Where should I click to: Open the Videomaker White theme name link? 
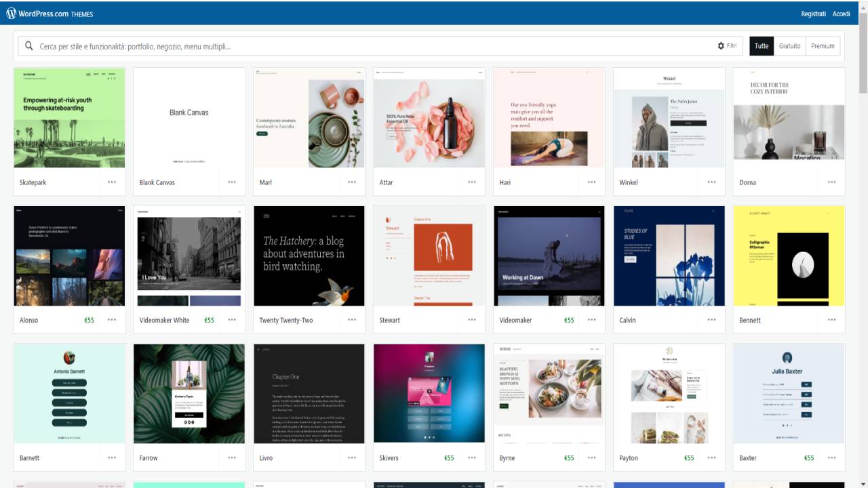click(x=164, y=320)
